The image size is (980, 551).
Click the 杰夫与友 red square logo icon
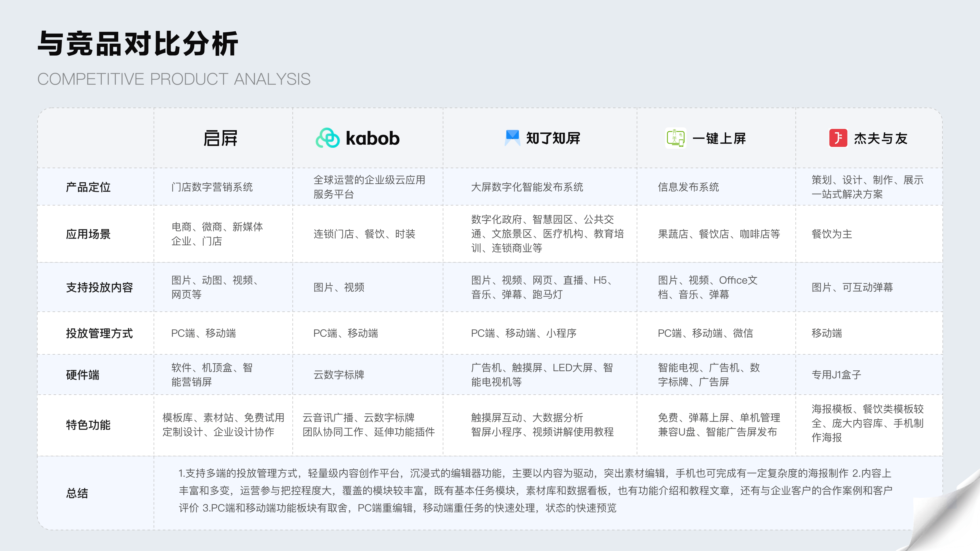(x=838, y=138)
